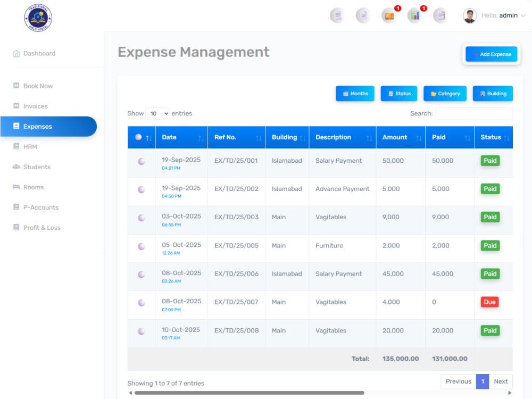Click the hostel logo in the corner

tap(38, 18)
